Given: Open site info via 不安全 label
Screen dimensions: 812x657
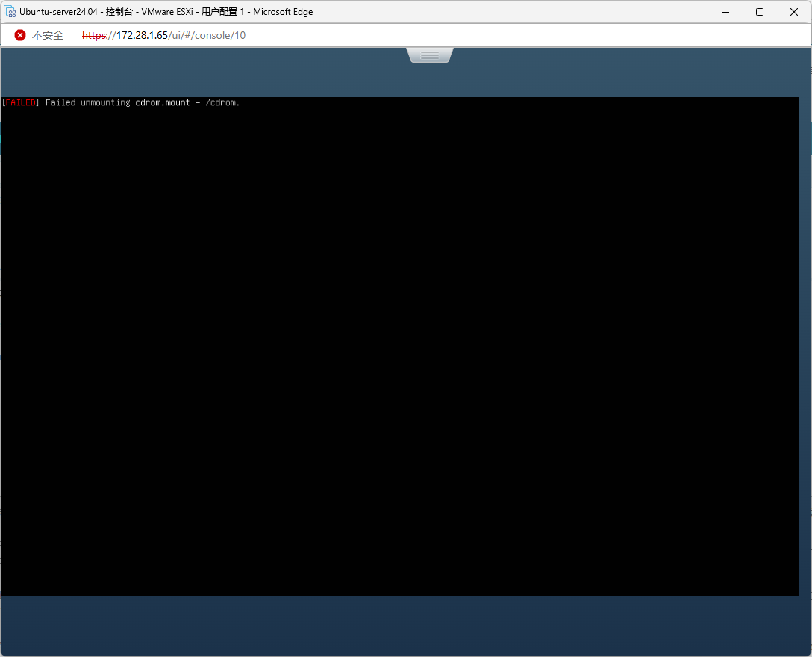Looking at the screenshot, I should (x=48, y=35).
